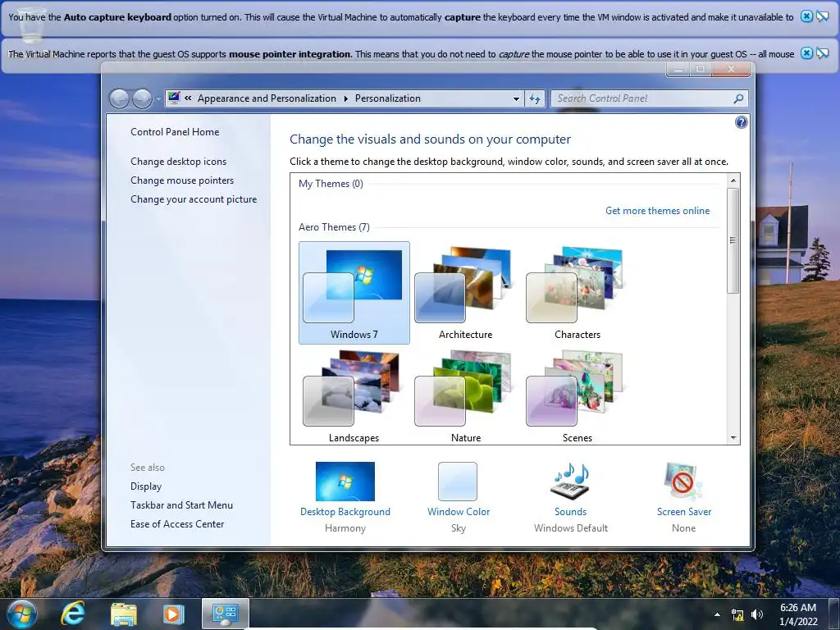Click the theme list scroll up arrow

[x=733, y=180]
